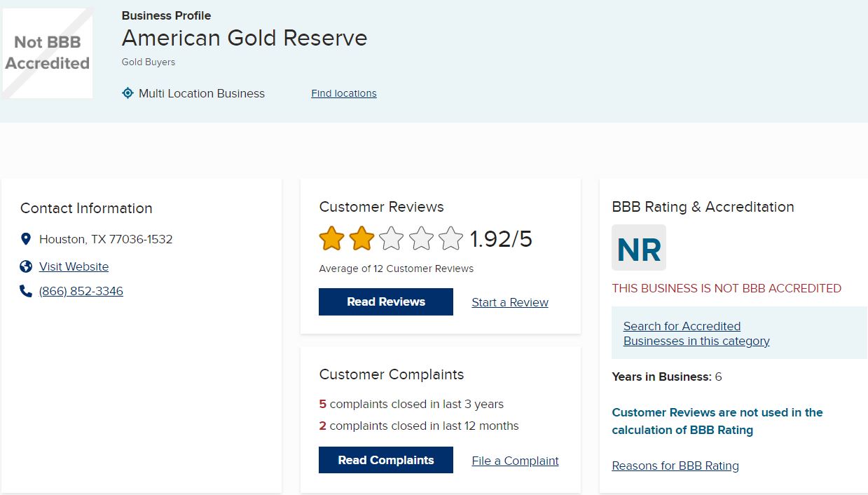
Task: Click the American Gold Reserve business name
Action: click(244, 38)
